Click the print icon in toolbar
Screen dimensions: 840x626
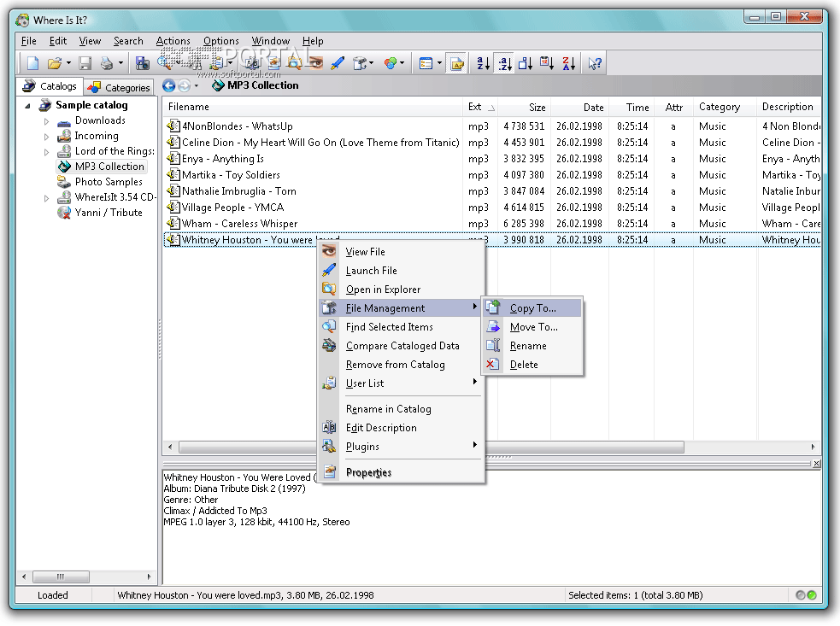[107, 63]
